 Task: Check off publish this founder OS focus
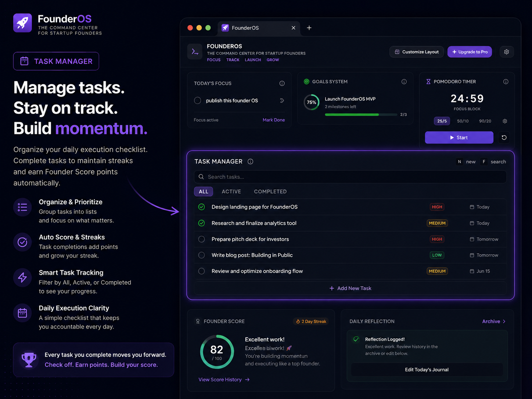197,100
